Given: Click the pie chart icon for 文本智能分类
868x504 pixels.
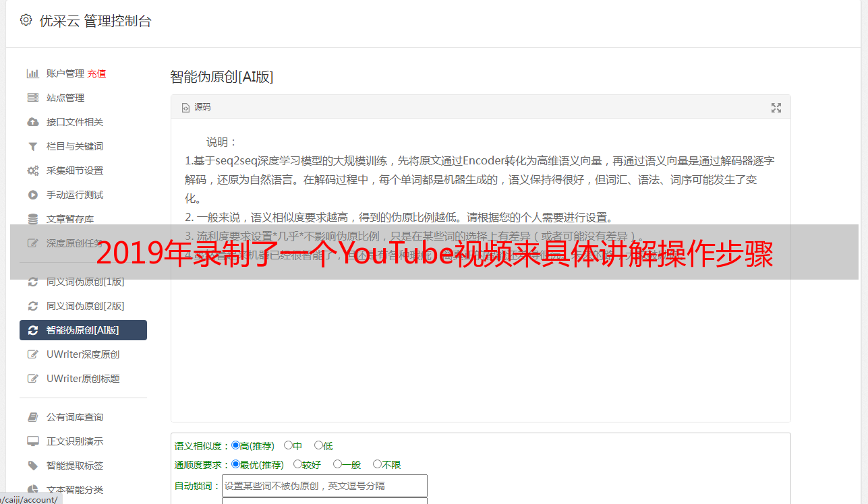Looking at the screenshot, I should [x=32, y=490].
